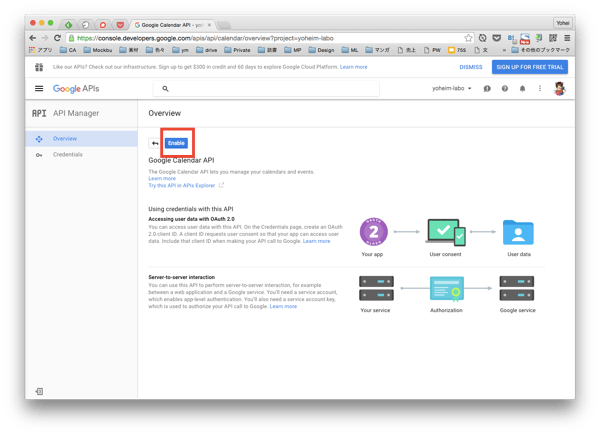The width and height of the screenshot is (600, 435).
Task: Open a new tab with the blank tab button
Action: tap(224, 25)
